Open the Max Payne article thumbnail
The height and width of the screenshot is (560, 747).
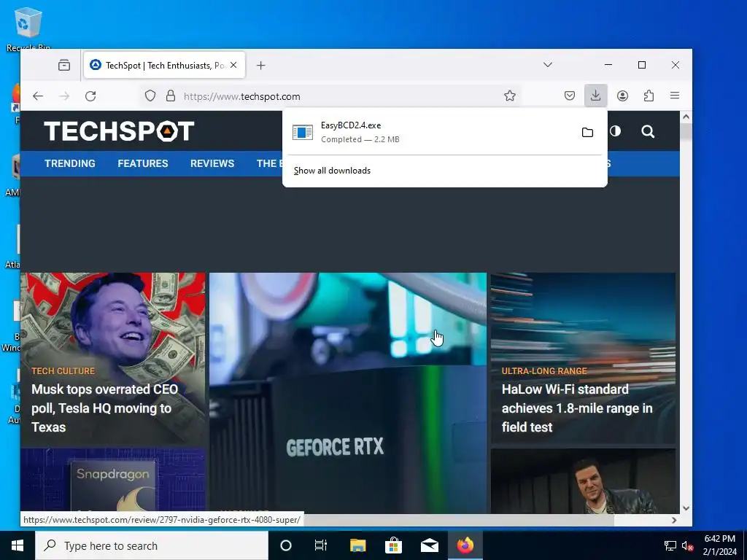pos(583,481)
